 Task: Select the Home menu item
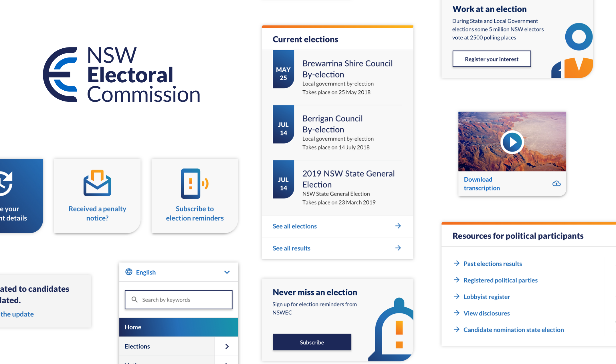tap(179, 327)
